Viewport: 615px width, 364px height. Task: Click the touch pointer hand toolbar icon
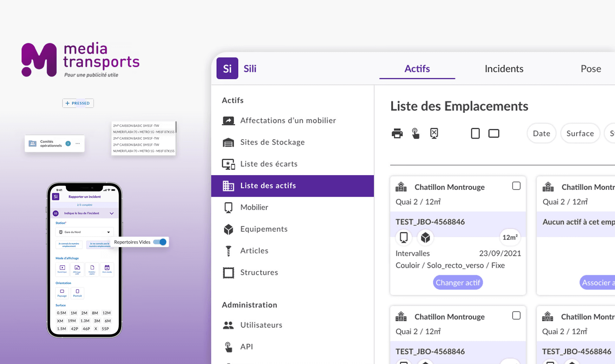[415, 133]
